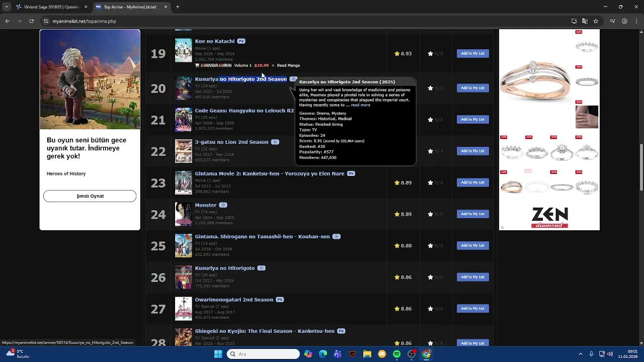
Task: Click the PV badge beside Shingeki no Kyojin
Action: click(x=341, y=331)
